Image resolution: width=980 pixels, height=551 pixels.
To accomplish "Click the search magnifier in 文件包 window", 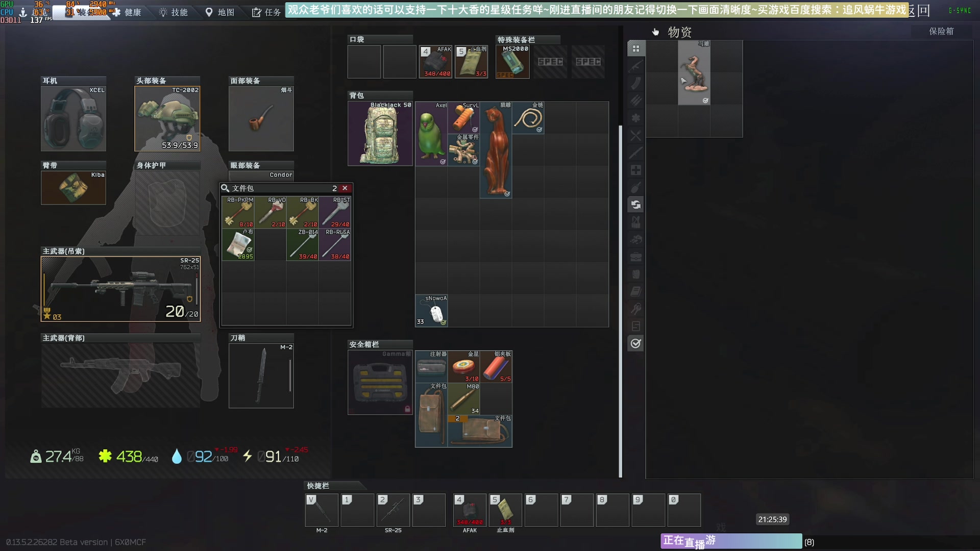I will [x=225, y=188].
